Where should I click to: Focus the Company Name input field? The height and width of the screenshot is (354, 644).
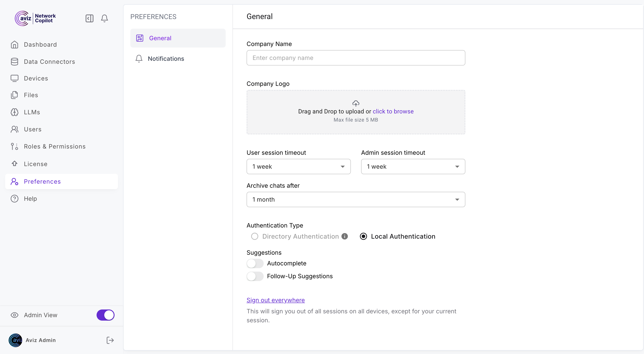tap(356, 58)
